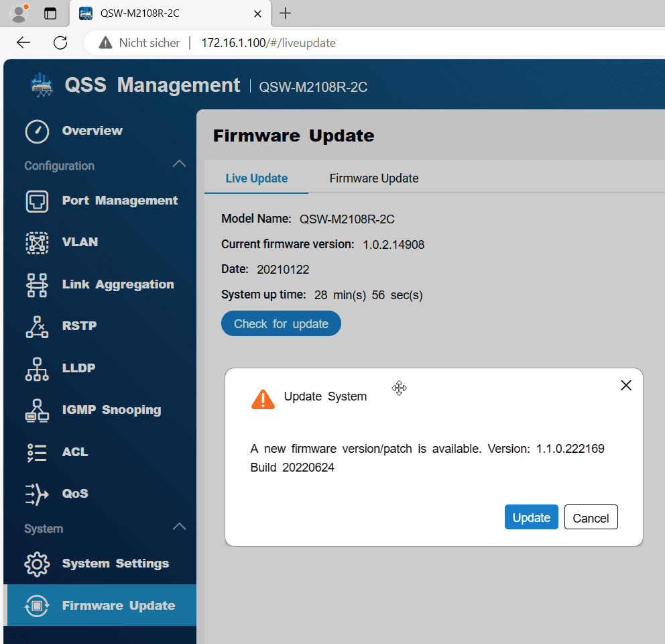Switch to the Live Update tab
The height and width of the screenshot is (644, 665).
click(x=257, y=178)
